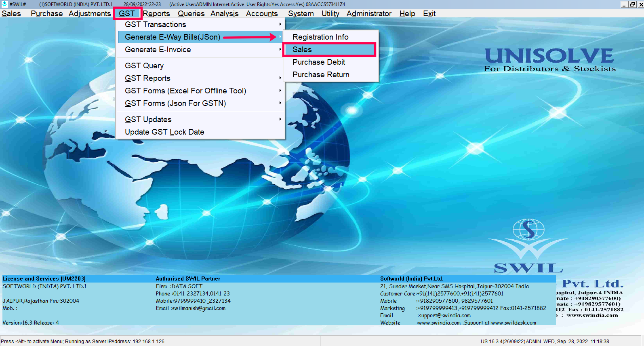Open the Sales menu in menu bar
Screen dimensions: 644x346
11,14
